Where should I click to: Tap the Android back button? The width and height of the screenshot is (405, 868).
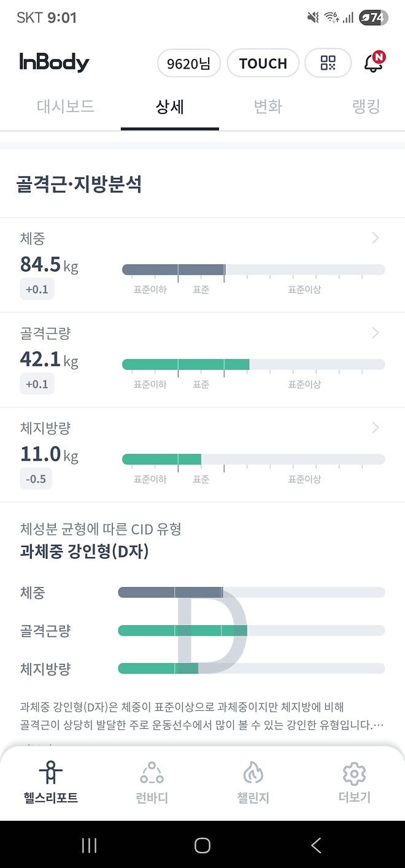[315, 845]
